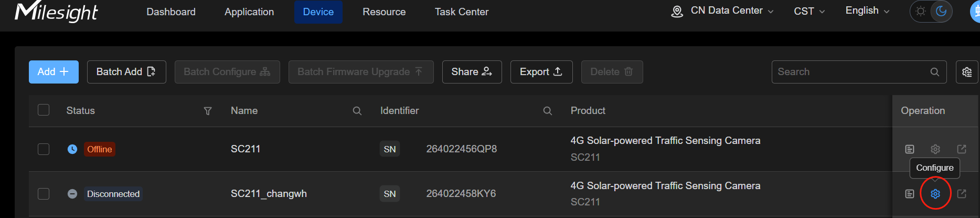Click Configure gear for SC211_changwh row
Viewport: 980px width, 218px height.
(x=935, y=194)
